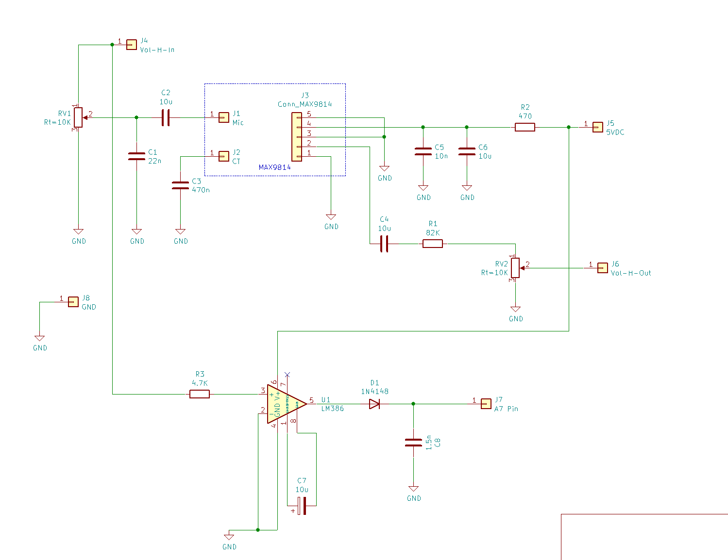Select capacitor C2 near the Mic input
This screenshot has width=728, height=560.
pos(166,117)
